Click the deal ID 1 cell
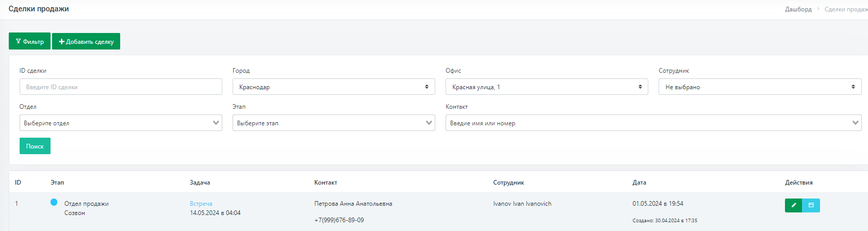868x231 pixels. (17, 204)
